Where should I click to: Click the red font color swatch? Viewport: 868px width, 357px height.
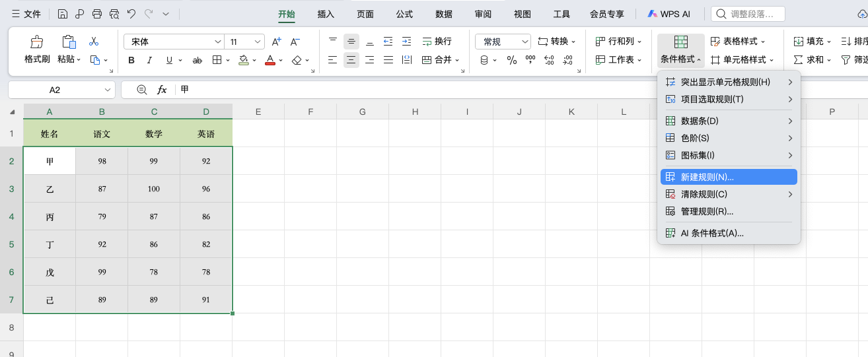coord(270,60)
